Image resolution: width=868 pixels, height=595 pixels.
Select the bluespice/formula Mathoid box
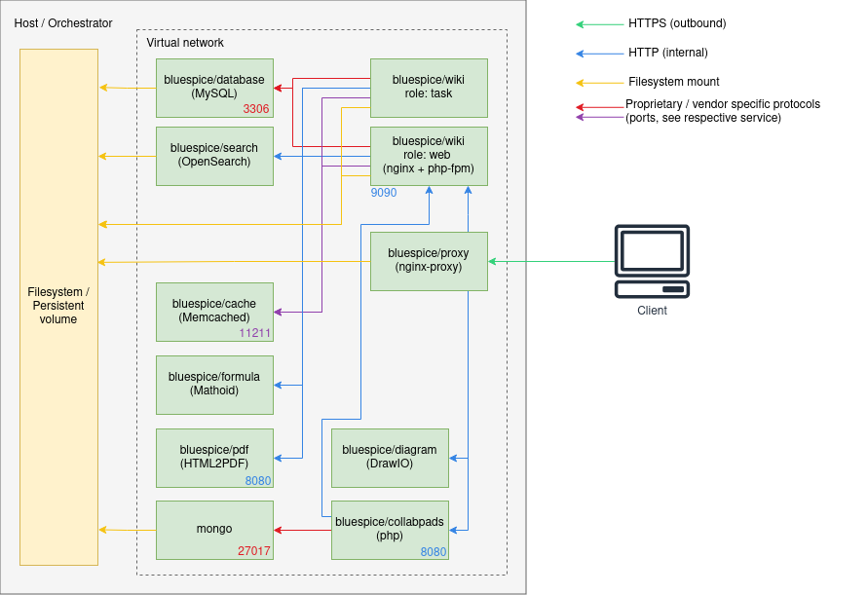click(214, 384)
